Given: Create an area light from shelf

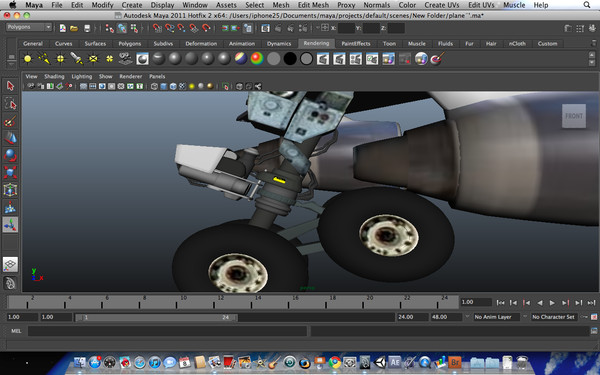Looking at the screenshot, I should pos(93,59).
